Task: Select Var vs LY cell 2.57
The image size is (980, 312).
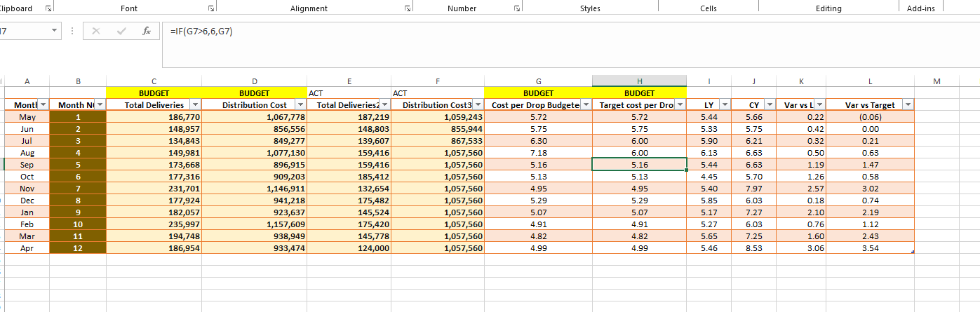Action: tap(800, 189)
